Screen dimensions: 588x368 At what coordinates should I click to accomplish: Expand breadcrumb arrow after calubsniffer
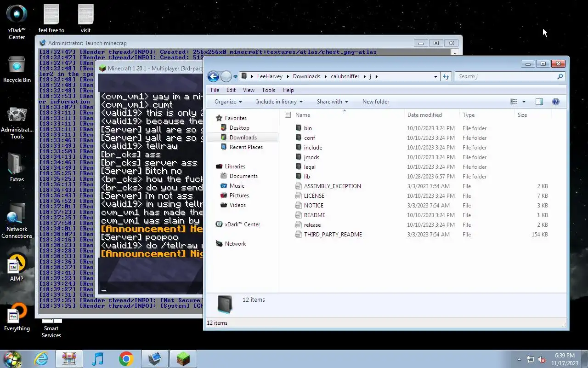click(364, 76)
